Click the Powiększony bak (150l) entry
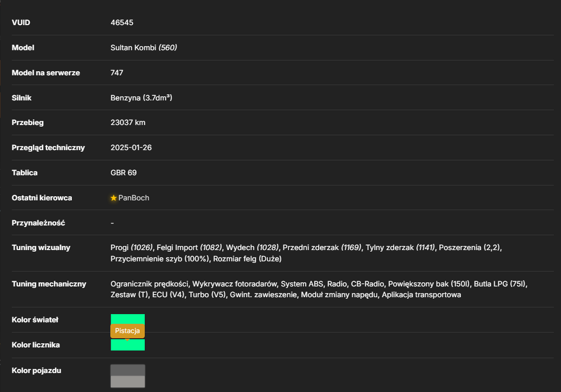This screenshot has width=561, height=392. 429,284
